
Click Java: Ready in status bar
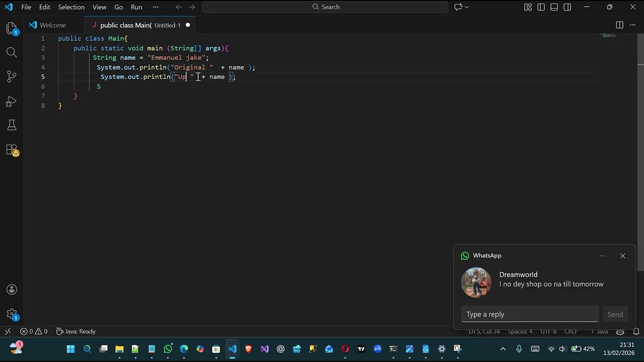coord(75,331)
